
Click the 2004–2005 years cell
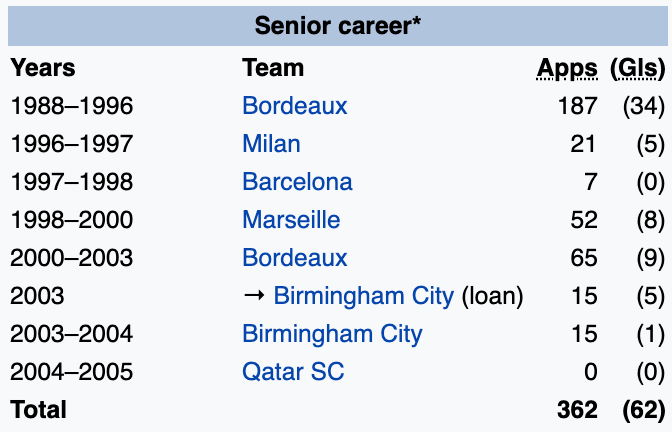71,371
